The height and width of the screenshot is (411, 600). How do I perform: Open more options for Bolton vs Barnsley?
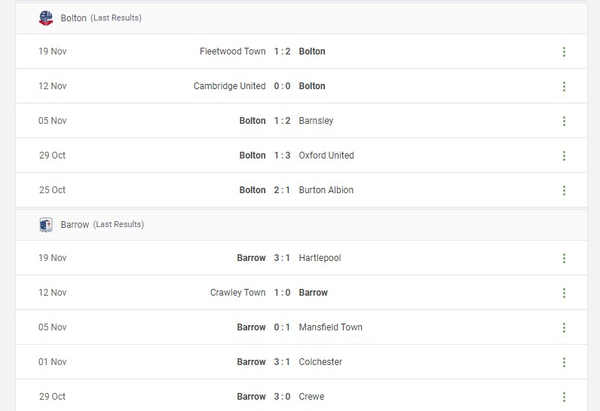tap(564, 122)
